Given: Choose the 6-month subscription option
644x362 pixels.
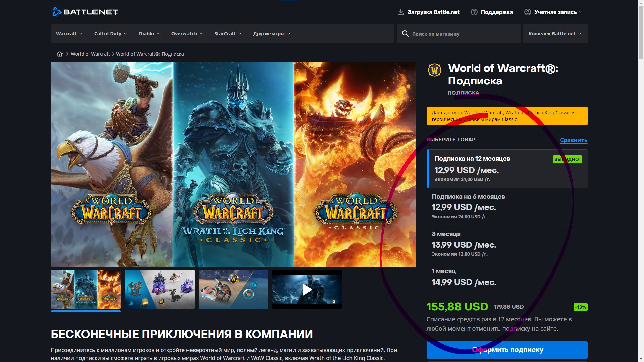Looking at the screenshot, I should click(x=507, y=206).
